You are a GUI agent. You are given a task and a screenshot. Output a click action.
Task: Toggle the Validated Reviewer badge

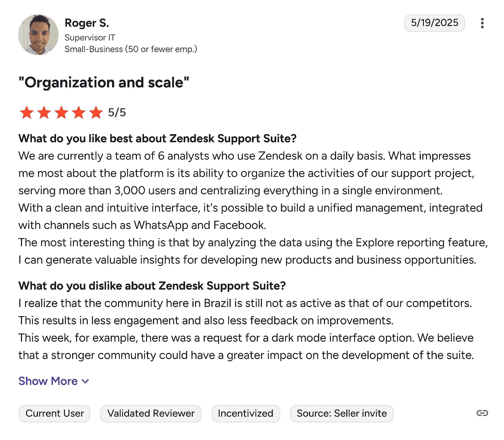click(x=151, y=413)
